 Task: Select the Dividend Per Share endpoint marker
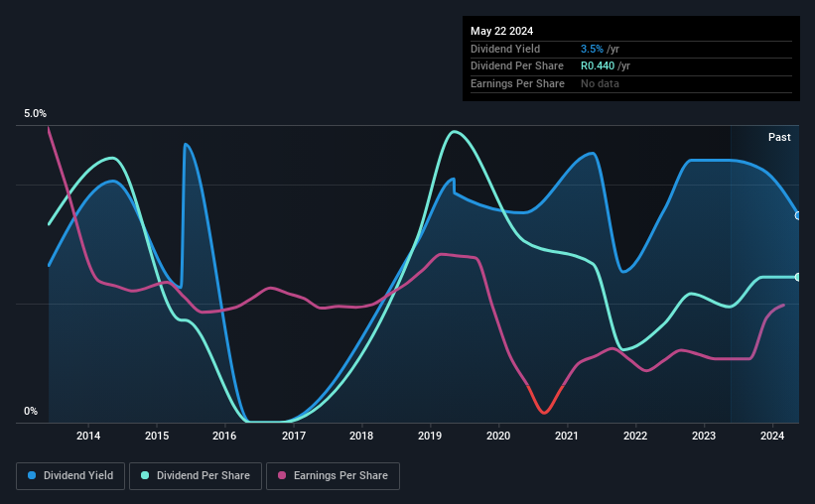click(798, 277)
